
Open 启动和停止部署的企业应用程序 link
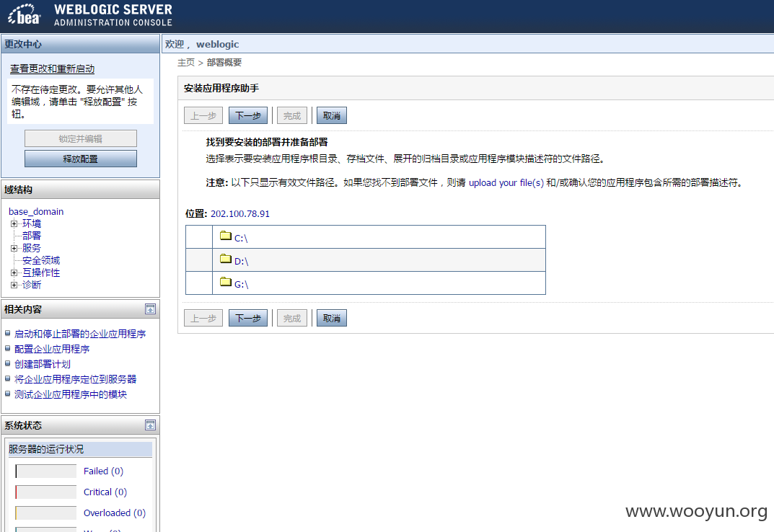pos(80,334)
